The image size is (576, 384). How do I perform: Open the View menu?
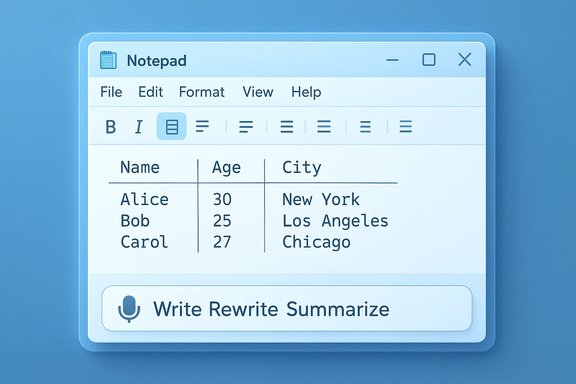pos(258,92)
